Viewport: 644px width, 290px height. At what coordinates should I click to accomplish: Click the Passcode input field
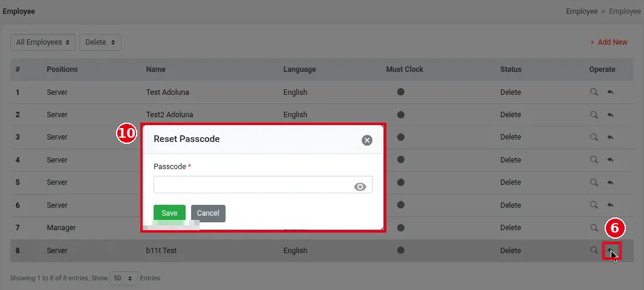tap(263, 185)
